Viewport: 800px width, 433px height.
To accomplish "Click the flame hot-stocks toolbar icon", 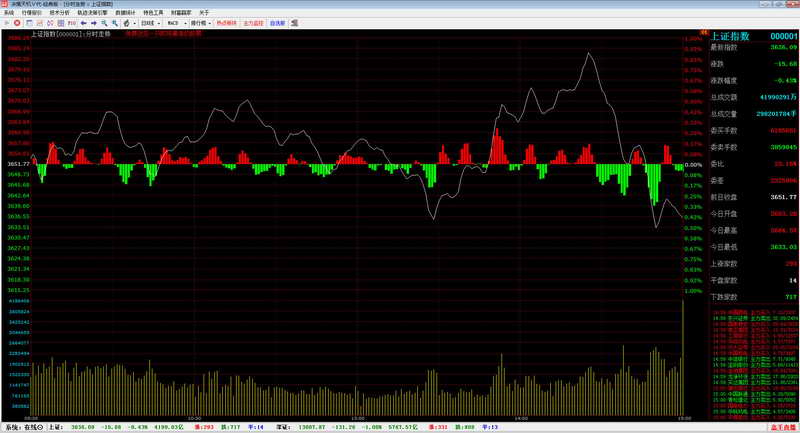I will click(x=127, y=23).
